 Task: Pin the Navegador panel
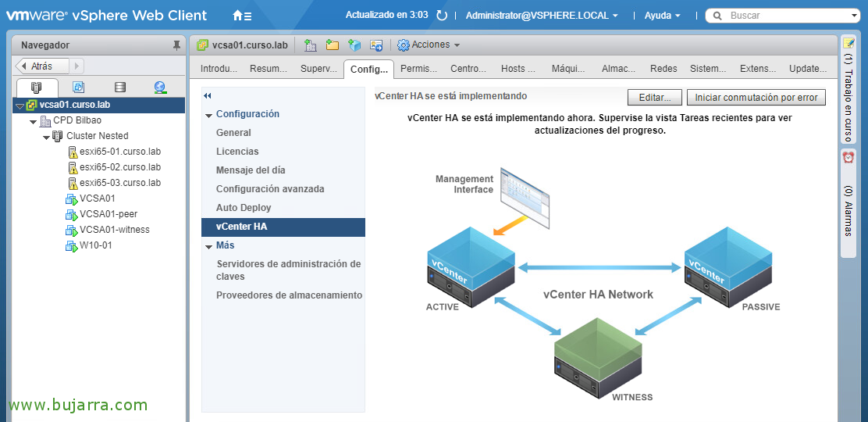[x=176, y=45]
